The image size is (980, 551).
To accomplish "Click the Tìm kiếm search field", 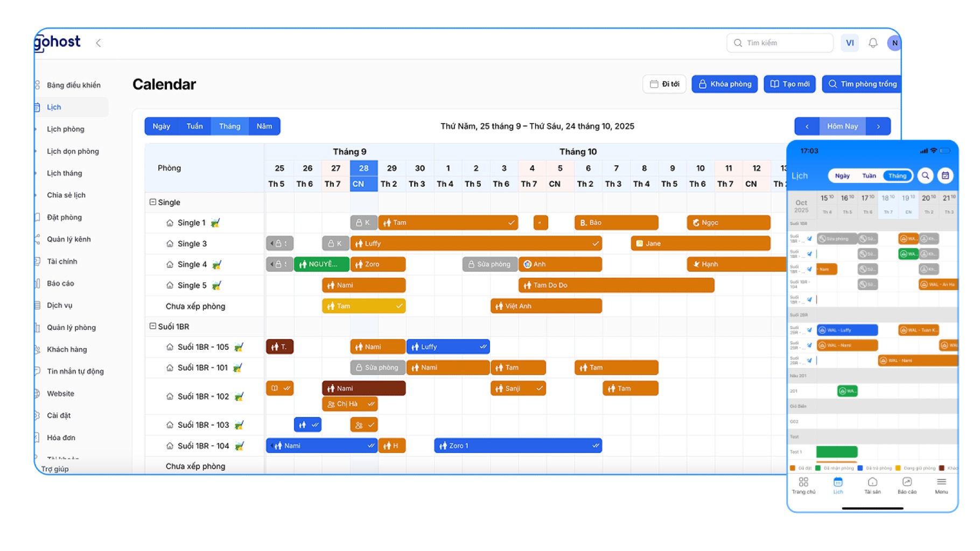I will pos(780,43).
